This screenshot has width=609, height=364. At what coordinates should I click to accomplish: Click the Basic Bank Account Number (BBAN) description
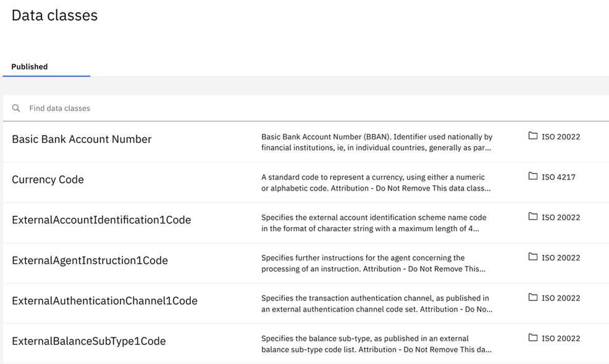coord(377,142)
